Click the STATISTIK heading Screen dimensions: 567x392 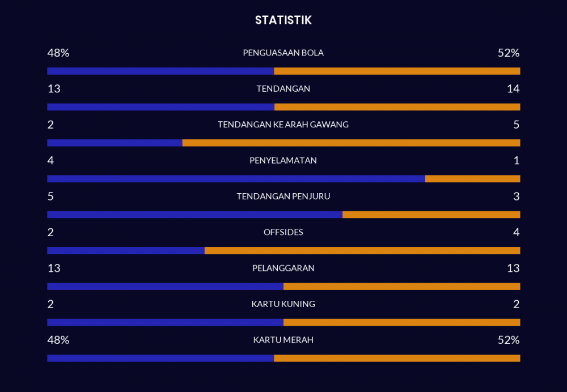pyautogui.click(x=283, y=20)
